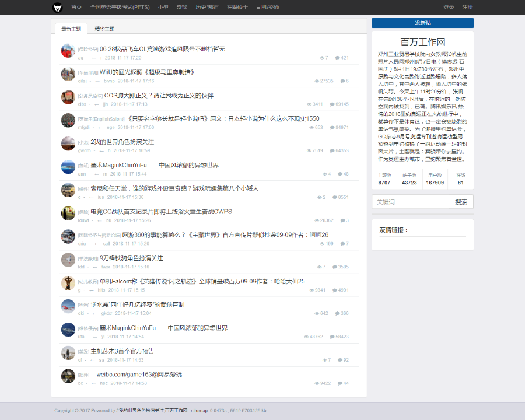Click the eye icon showing 3411 views

tap(309, 104)
